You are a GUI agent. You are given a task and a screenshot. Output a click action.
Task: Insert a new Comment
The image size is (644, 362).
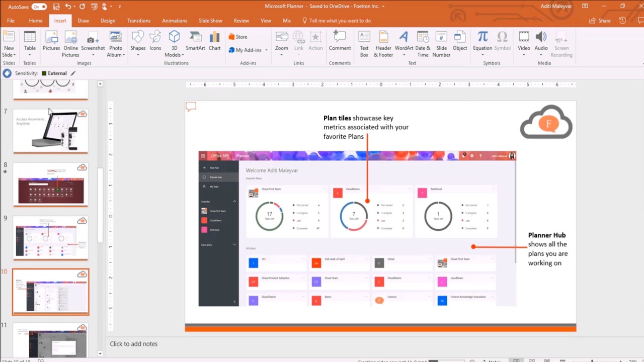click(340, 41)
